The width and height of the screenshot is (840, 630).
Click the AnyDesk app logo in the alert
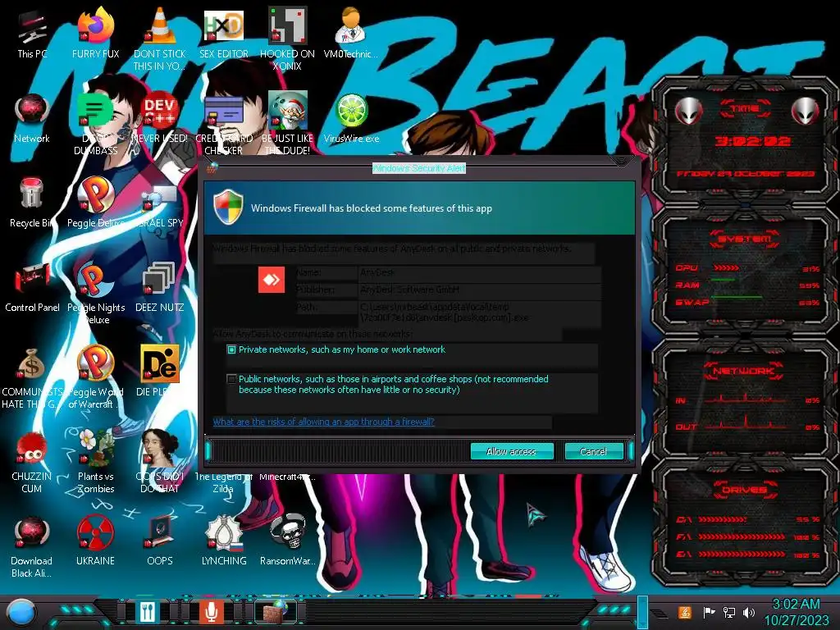(272, 280)
